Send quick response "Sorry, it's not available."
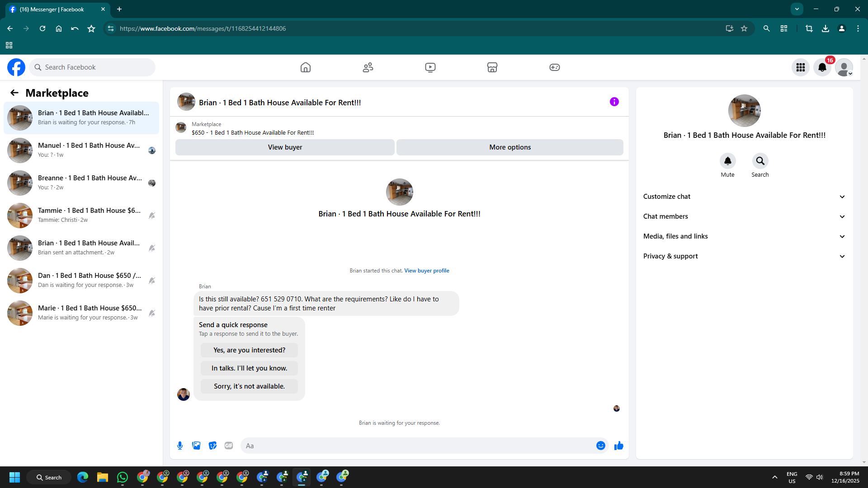Viewport: 868px width, 488px height. 250,386
